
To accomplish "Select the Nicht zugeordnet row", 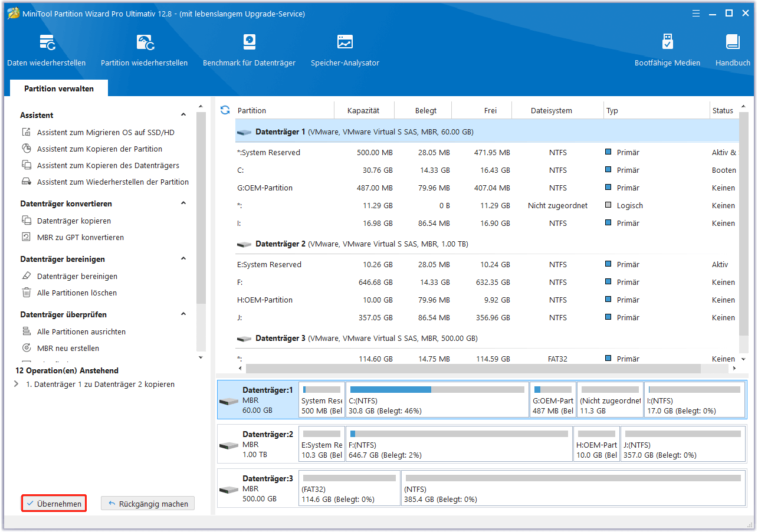I will pos(487,205).
